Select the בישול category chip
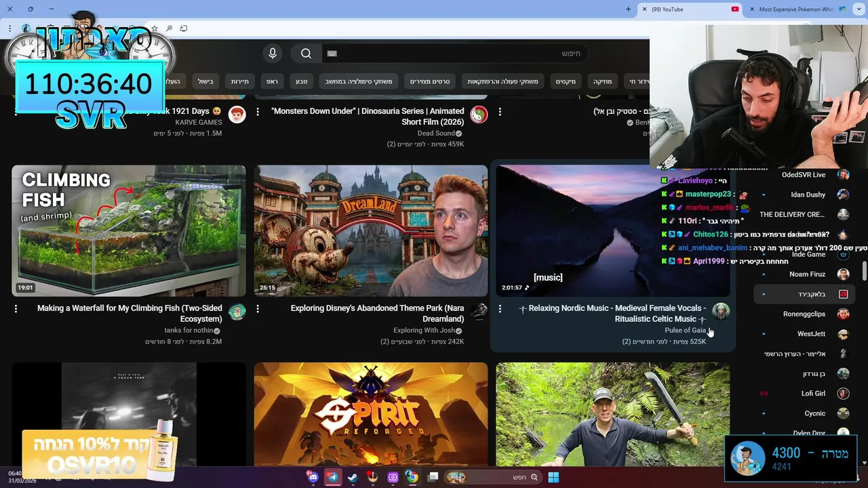This screenshot has height=488, width=868. pos(205,81)
